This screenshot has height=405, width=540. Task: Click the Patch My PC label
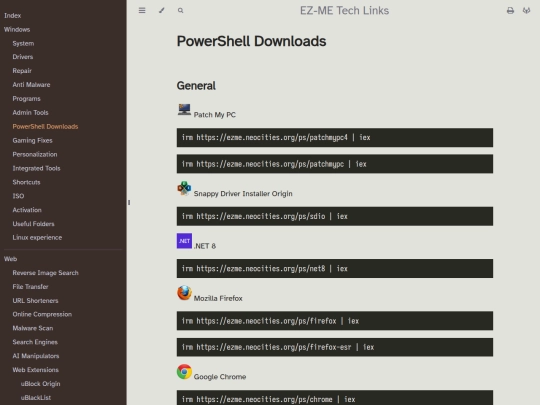pos(215,115)
